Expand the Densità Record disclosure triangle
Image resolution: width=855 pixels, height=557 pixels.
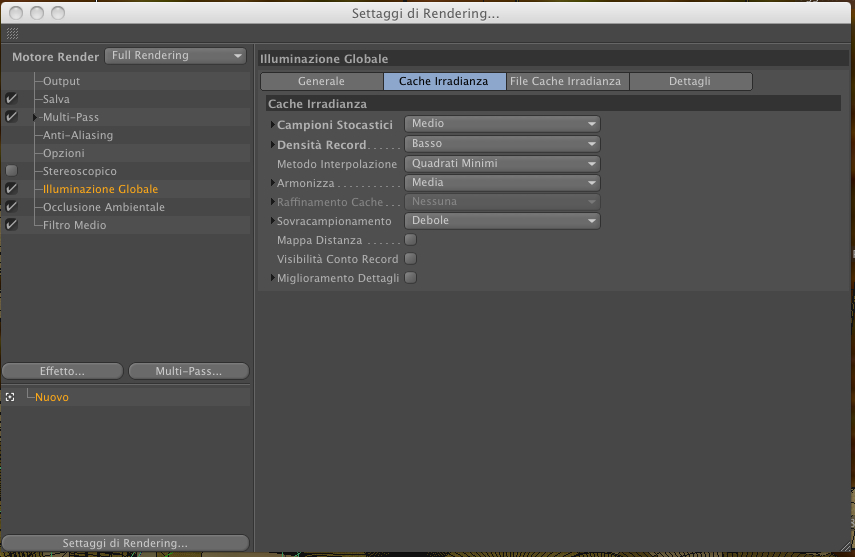click(x=273, y=145)
